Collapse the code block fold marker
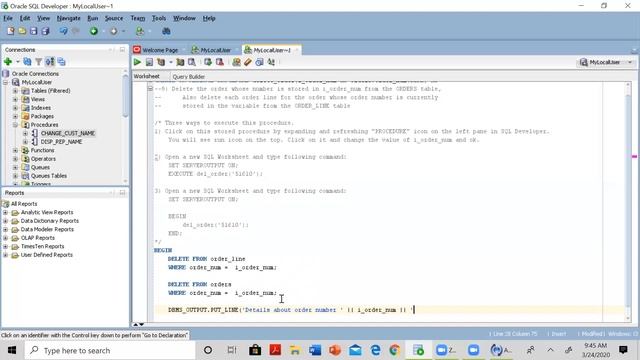Image resolution: width=640 pixels, height=360 pixels. [150, 89]
